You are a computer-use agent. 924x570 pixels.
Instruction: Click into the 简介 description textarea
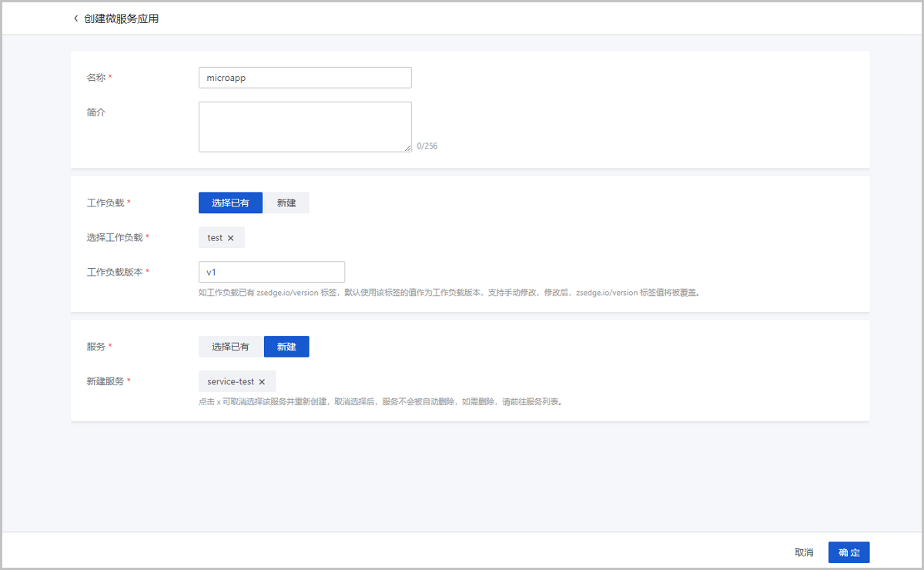point(305,127)
